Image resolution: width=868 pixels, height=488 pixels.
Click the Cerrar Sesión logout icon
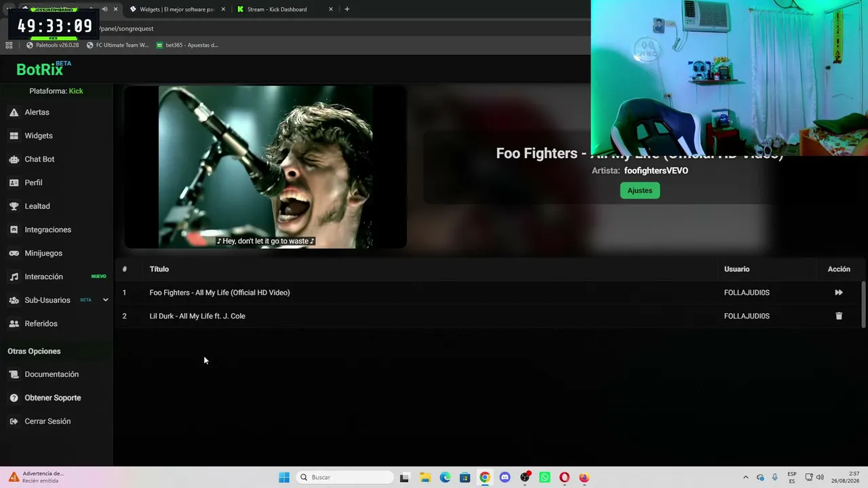pos(14,422)
